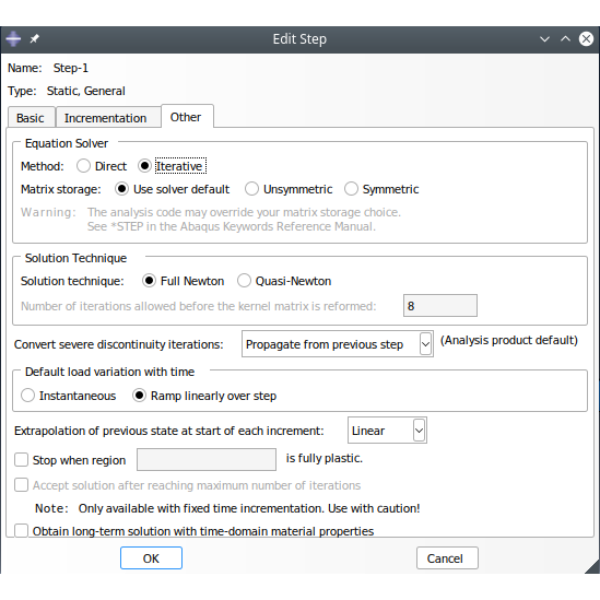The height and width of the screenshot is (600, 600).
Task: Choose Use solver default matrix storage
Action: [x=172, y=189]
